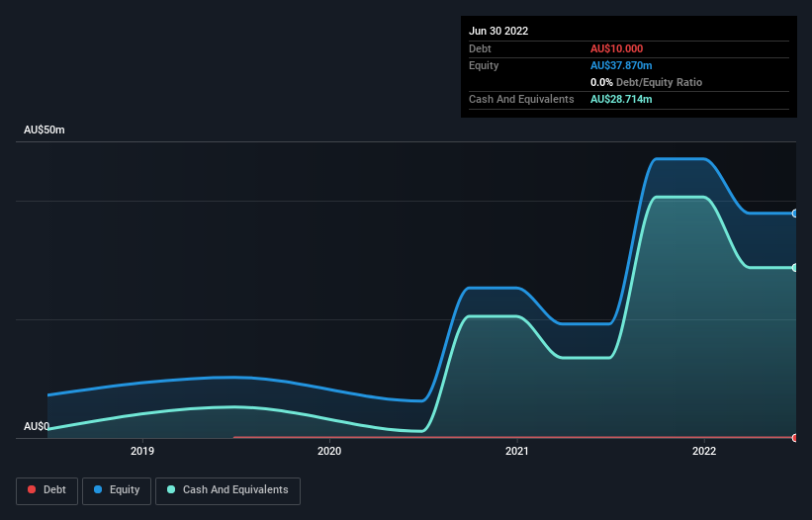Screen dimensions: 812x520
Task: Toggle the Debt legend button
Action: pyautogui.click(x=47, y=490)
